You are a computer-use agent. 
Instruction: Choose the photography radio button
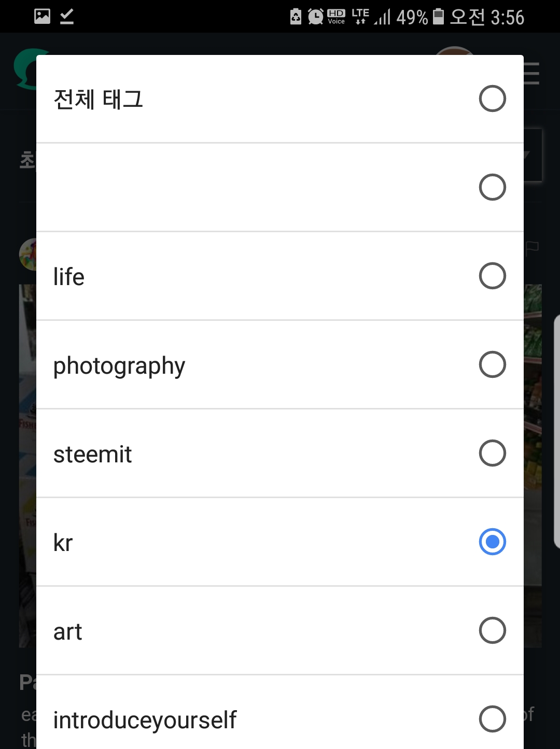[492, 364]
